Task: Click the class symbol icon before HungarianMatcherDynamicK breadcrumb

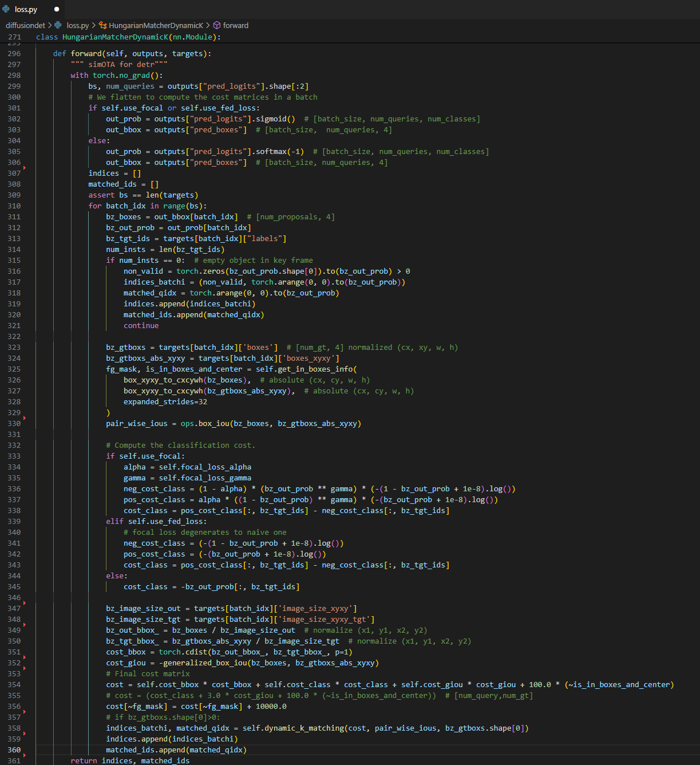Action: tap(103, 25)
